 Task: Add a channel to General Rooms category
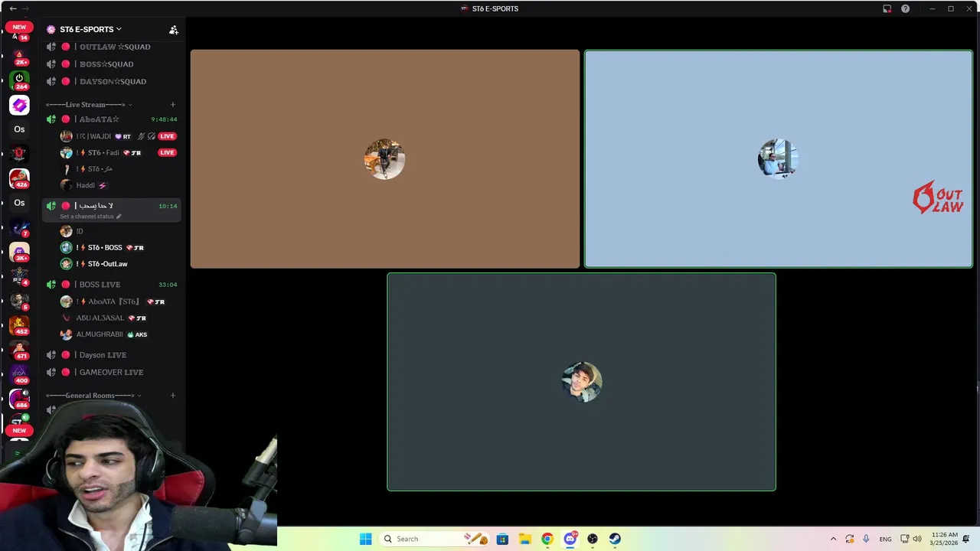click(x=172, y=396)
